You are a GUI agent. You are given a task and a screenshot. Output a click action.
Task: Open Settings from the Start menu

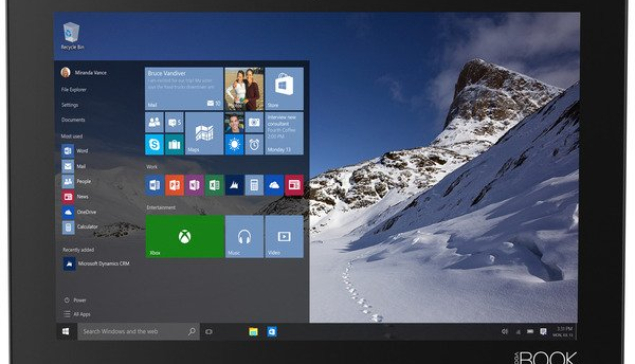tap(70, 105)
